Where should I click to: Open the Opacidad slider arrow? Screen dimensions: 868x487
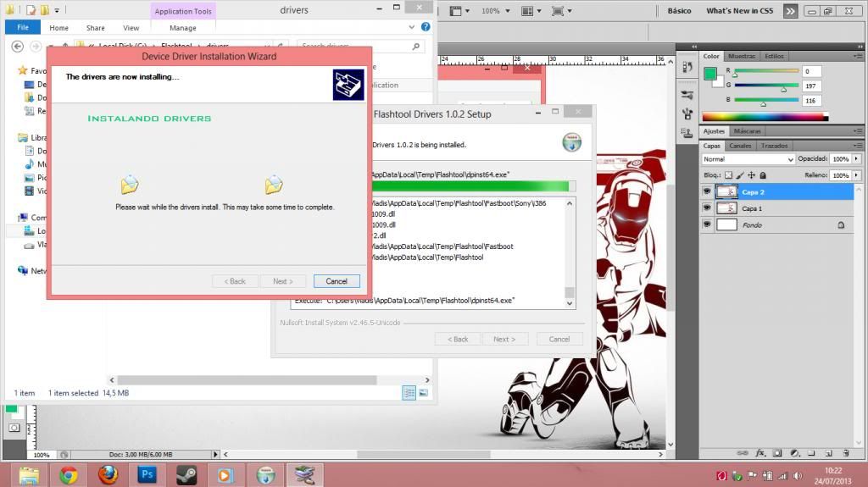click(856, 159)
